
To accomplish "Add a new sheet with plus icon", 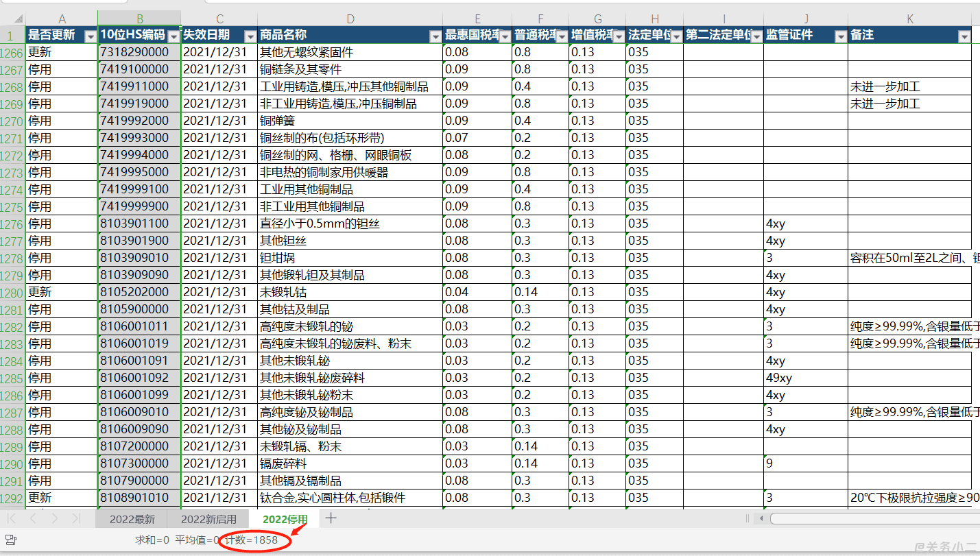I will 331,518.
